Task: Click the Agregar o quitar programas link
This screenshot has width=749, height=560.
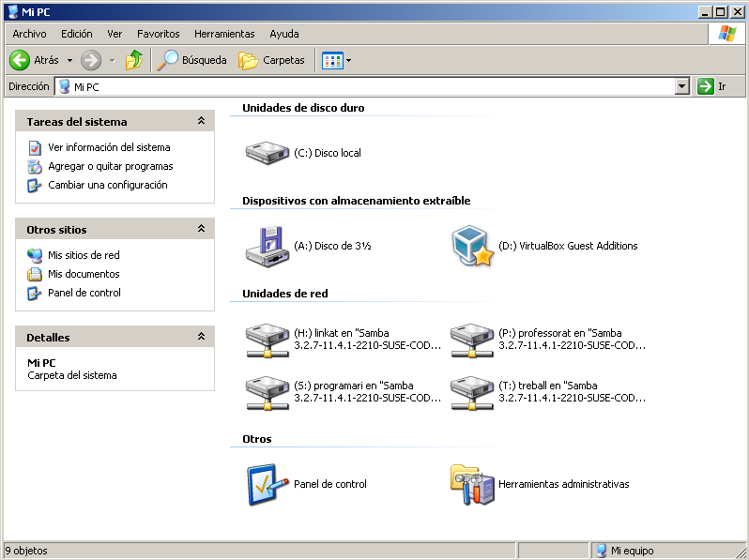Action: pos(110,166)
